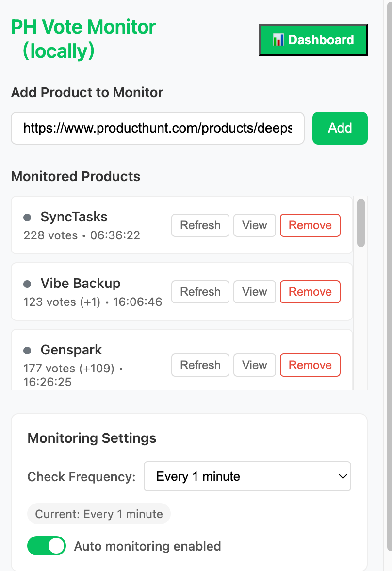Image resolution: width=392 pixels, height=571 pixels.
Task: Click the Current: Every 1 minute badge
Action: click(99, 514)
